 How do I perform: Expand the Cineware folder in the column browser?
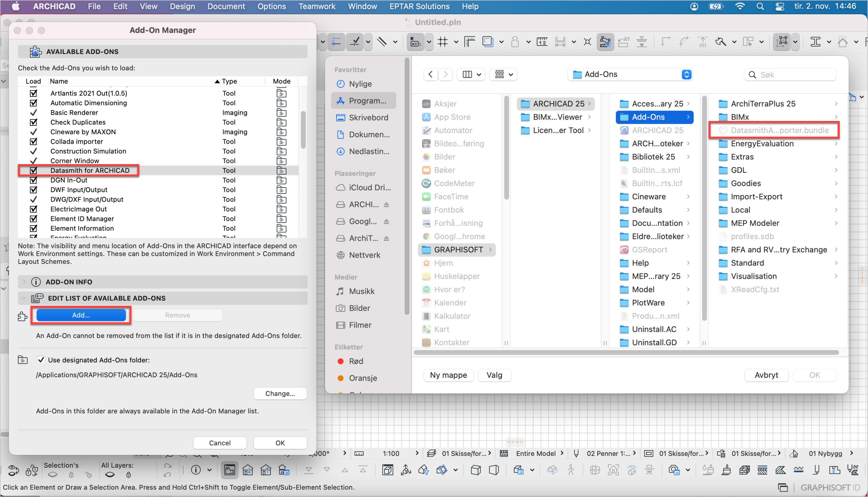pos(688,197)
